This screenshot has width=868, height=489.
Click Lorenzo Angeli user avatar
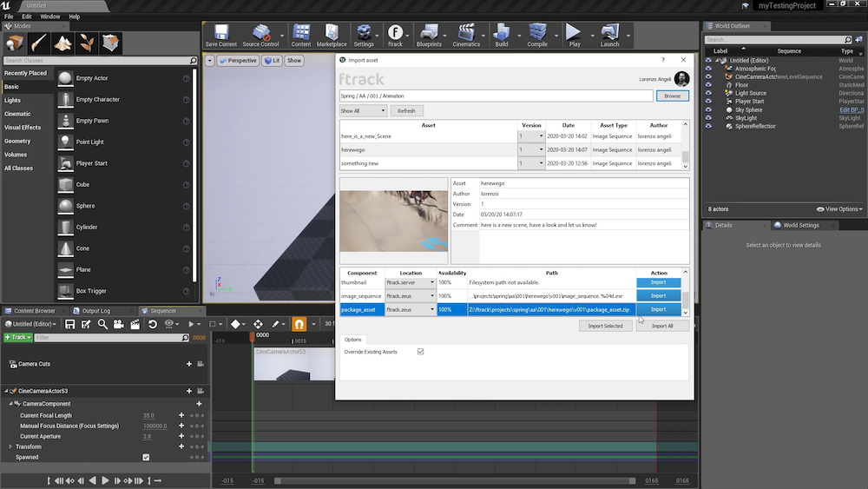click(681, 79)
